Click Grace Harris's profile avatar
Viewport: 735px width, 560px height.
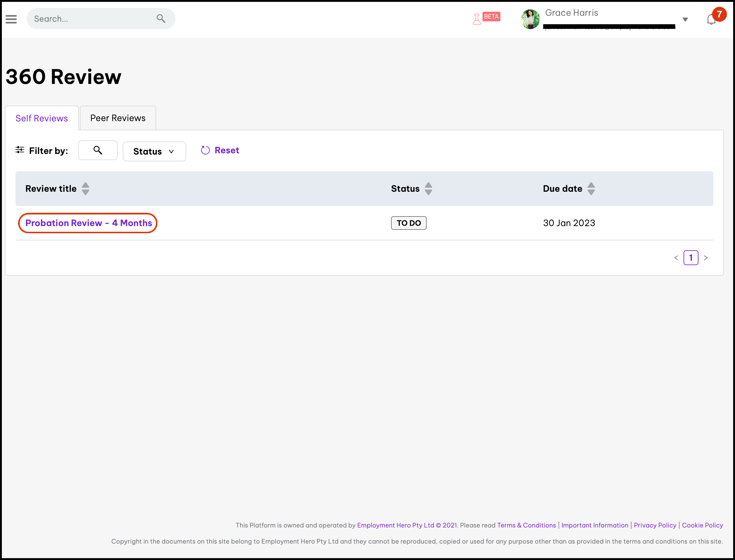pyautogui.click(x=530, y=19)
